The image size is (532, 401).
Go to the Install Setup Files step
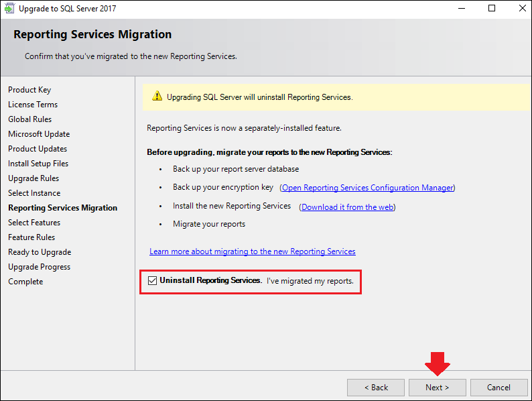[x=38, y=164]
